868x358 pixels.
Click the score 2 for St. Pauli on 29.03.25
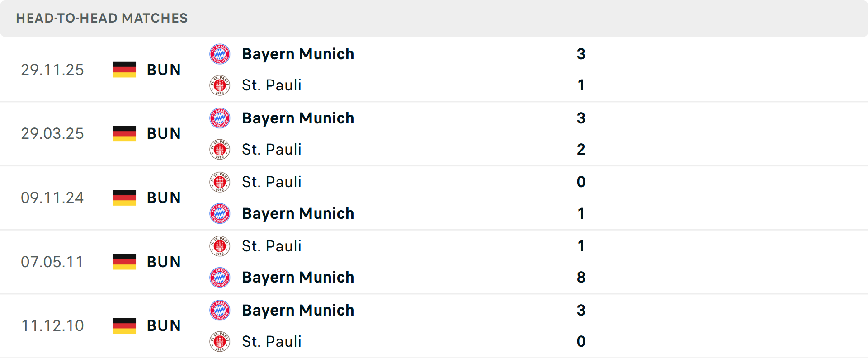coord(581,149)
